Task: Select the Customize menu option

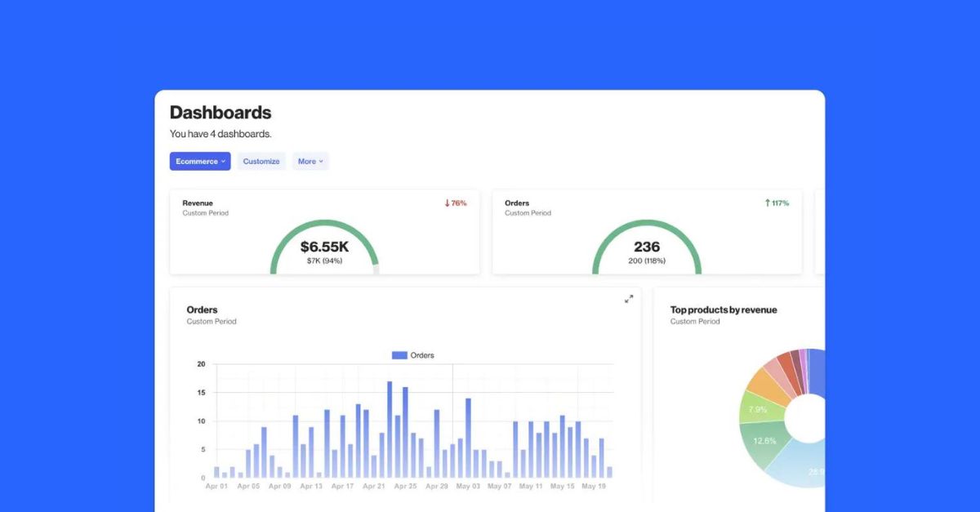Action: click(261, 161)
